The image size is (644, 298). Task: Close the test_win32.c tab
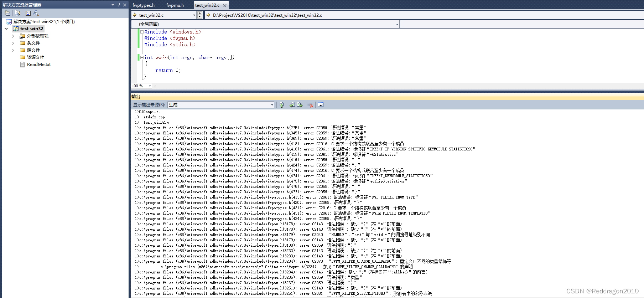click(x=225, y=5)
